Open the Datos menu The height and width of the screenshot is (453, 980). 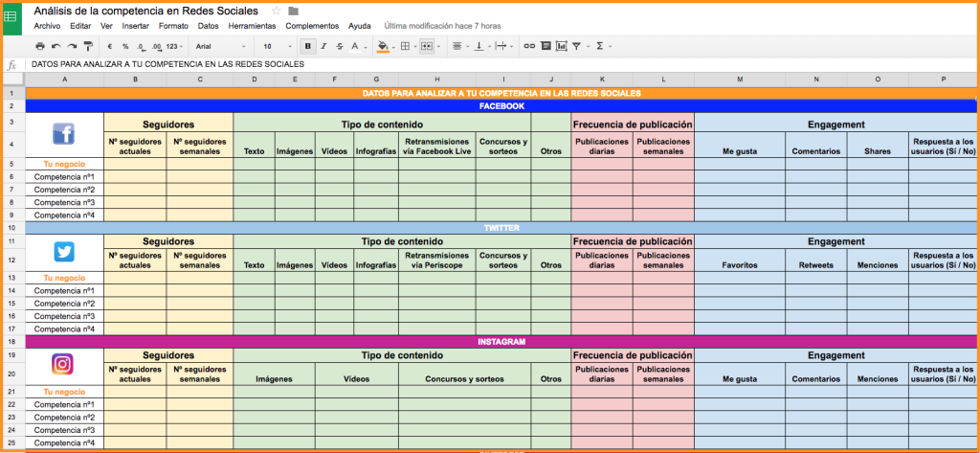coord(208,26)
